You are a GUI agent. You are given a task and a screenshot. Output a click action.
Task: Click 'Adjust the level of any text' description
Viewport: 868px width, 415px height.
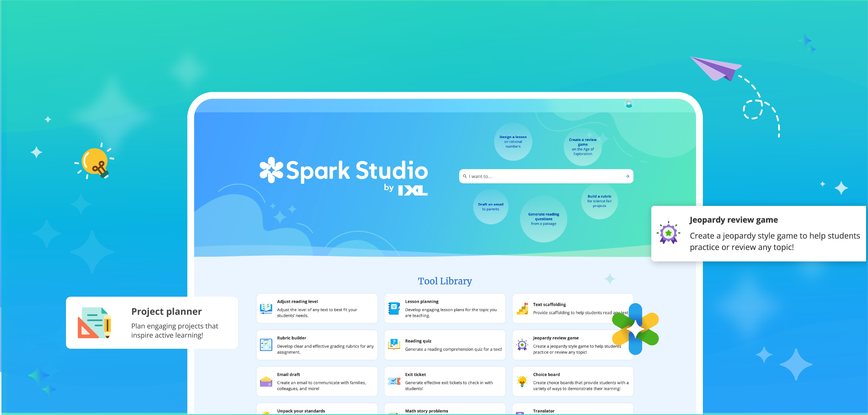pos(317,313)
